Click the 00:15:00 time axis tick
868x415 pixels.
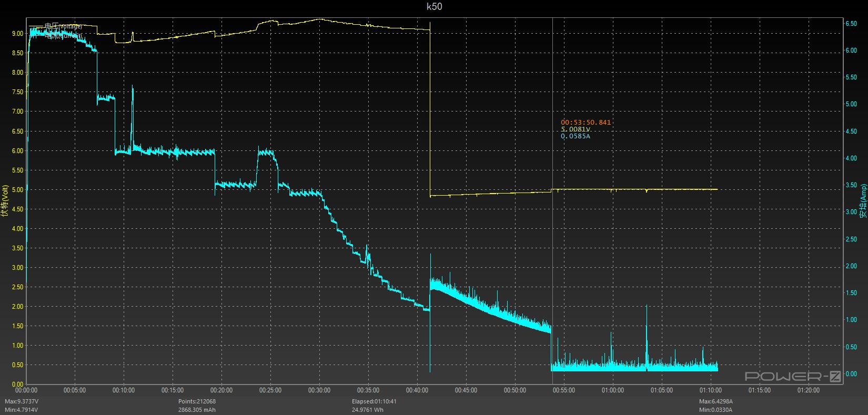pos(173,390)
